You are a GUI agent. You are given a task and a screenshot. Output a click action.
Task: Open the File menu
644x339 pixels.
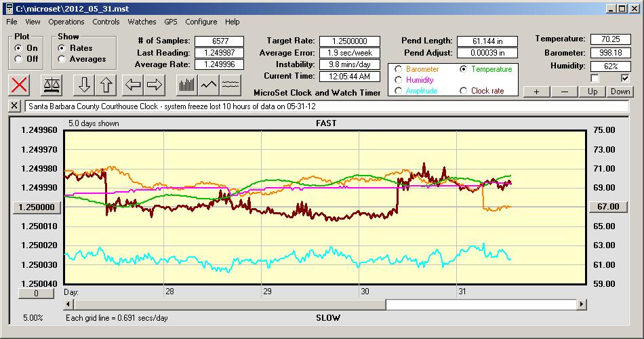(12, 22)
